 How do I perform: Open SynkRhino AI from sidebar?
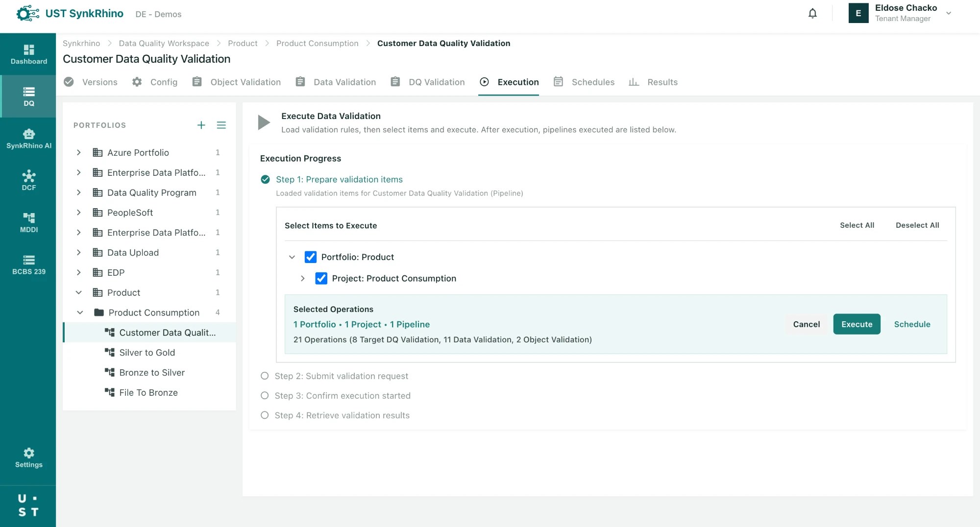click(x=28, y=139)
